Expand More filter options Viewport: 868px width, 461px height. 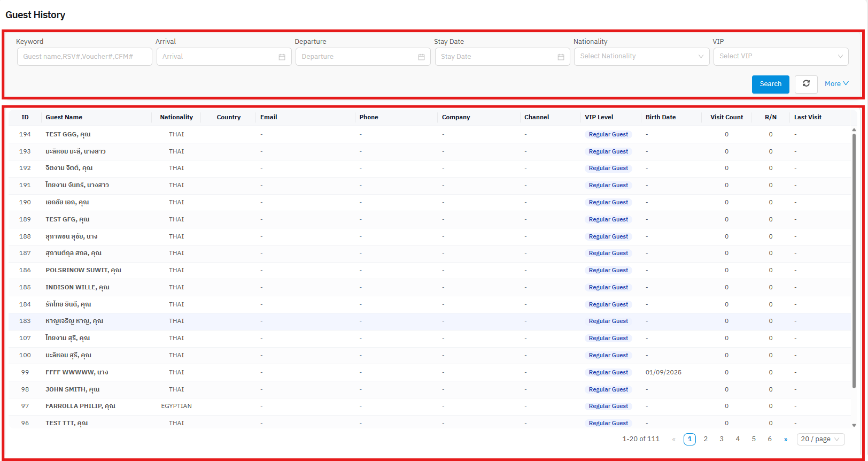click(836, 84)
